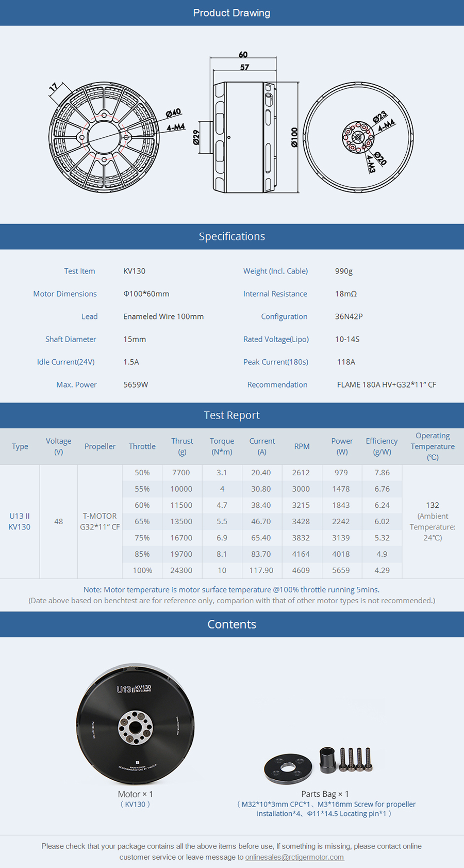Image resolution: width=464 pixels, height=868 pixels.
Task: Click the front-view motor drawing
Action: coord(104,137)
